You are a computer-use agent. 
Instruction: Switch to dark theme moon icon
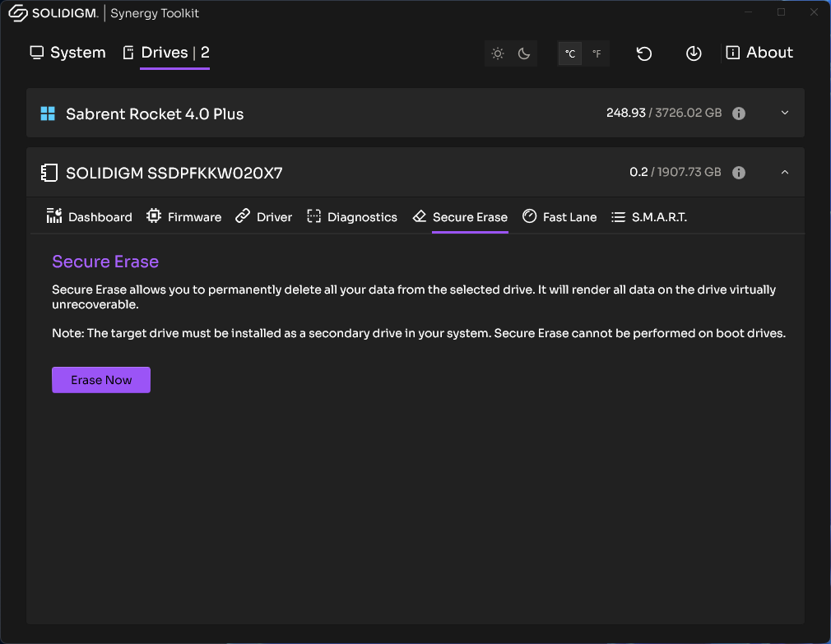(x=524, y=53)
